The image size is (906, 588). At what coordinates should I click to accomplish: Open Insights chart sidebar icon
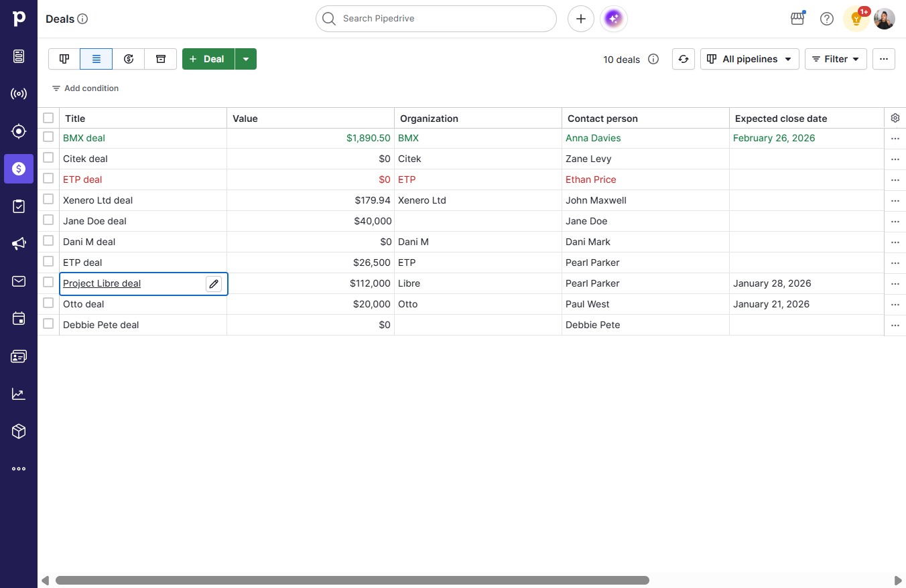[x=19, y=394]
